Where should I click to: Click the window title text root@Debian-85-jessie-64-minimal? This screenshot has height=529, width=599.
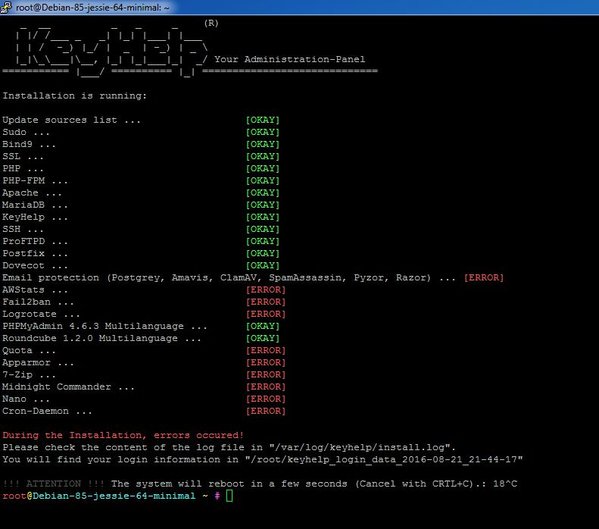tap(92, 7)
